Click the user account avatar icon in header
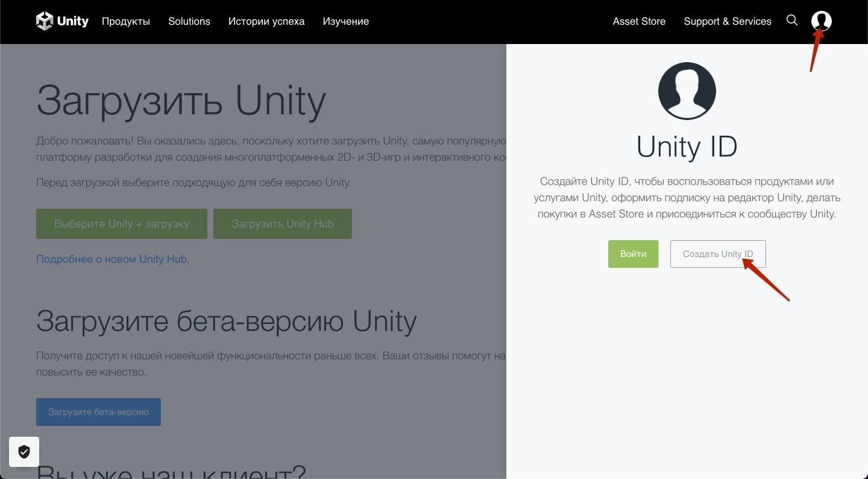This screenshot has width=868, height=479. (822, 21)
